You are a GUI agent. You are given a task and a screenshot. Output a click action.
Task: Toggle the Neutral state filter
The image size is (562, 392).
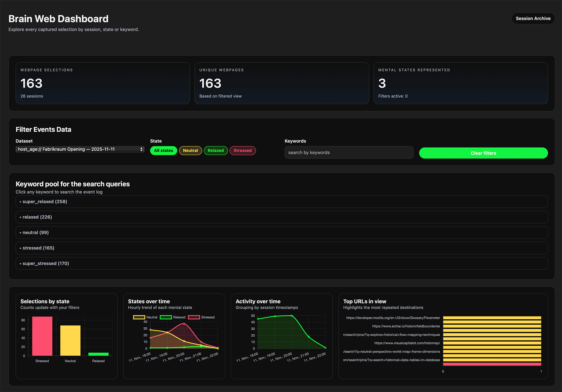[190, 150]
